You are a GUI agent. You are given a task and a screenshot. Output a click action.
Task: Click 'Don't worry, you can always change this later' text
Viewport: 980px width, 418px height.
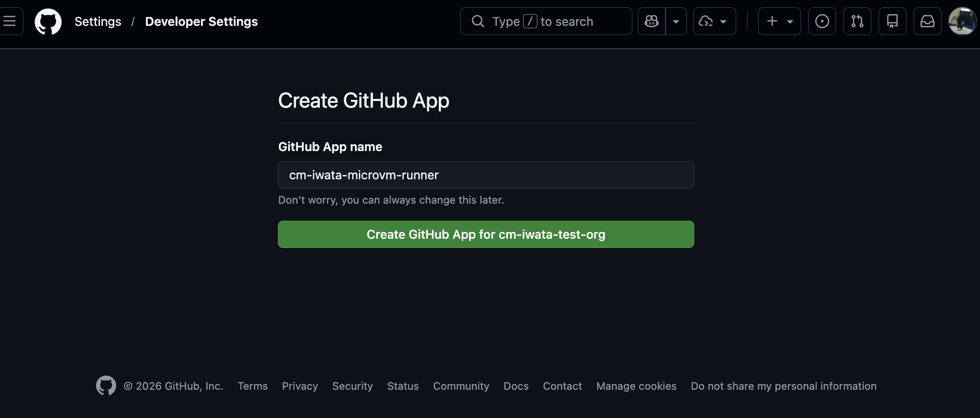(391, 200)
